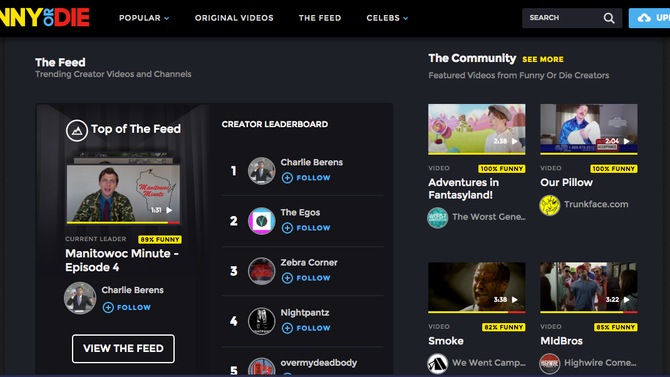Expand the Popular dropdown menu
The image size is (670, 377).
[x=144, y=18]
